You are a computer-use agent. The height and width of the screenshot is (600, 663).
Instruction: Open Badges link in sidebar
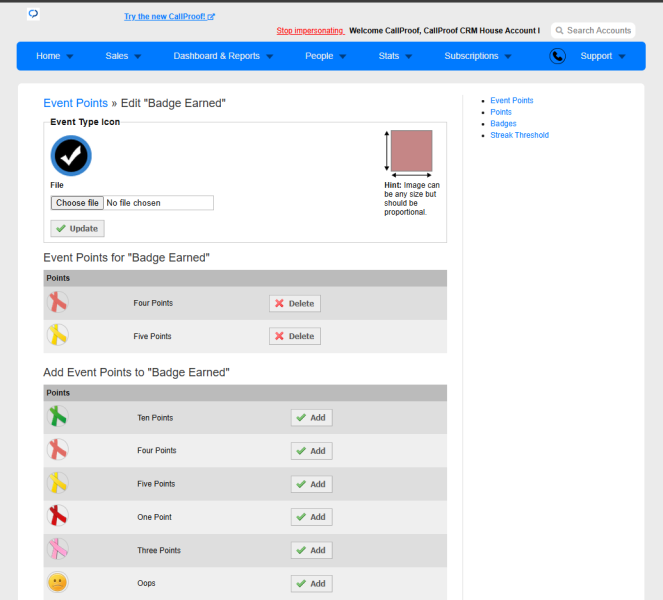(503, 123)
